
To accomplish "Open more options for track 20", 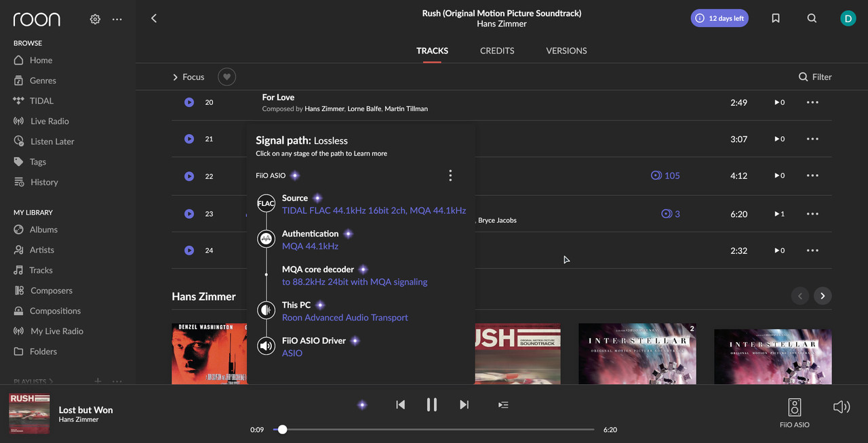I will tap(812, 102).
